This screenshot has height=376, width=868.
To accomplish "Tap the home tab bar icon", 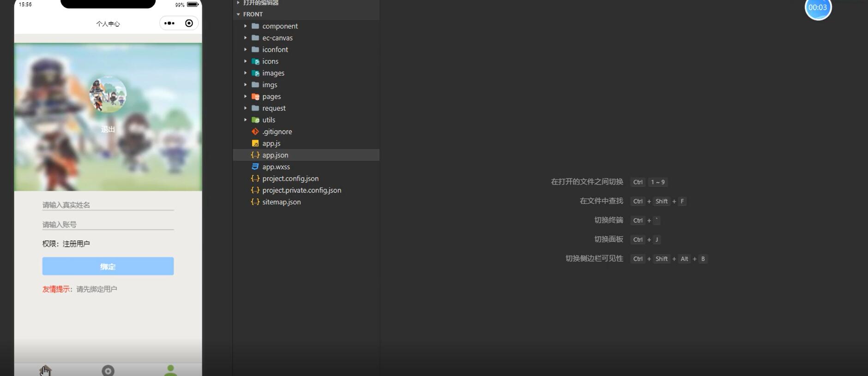I will [45, 370].
